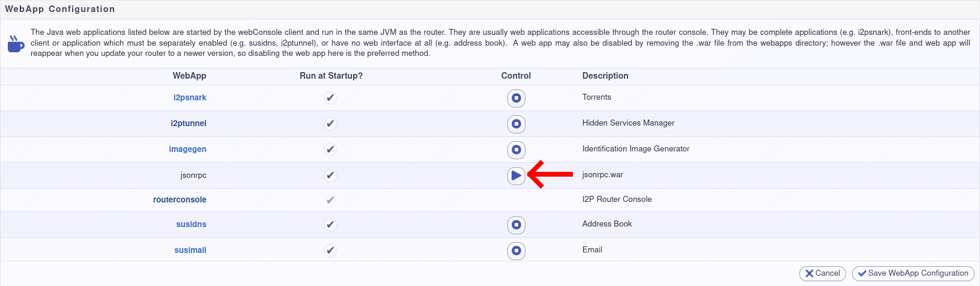Open the i2ptunnel link
The width and height of the screenshot is (980, 286).
click(x=189, y=123)
